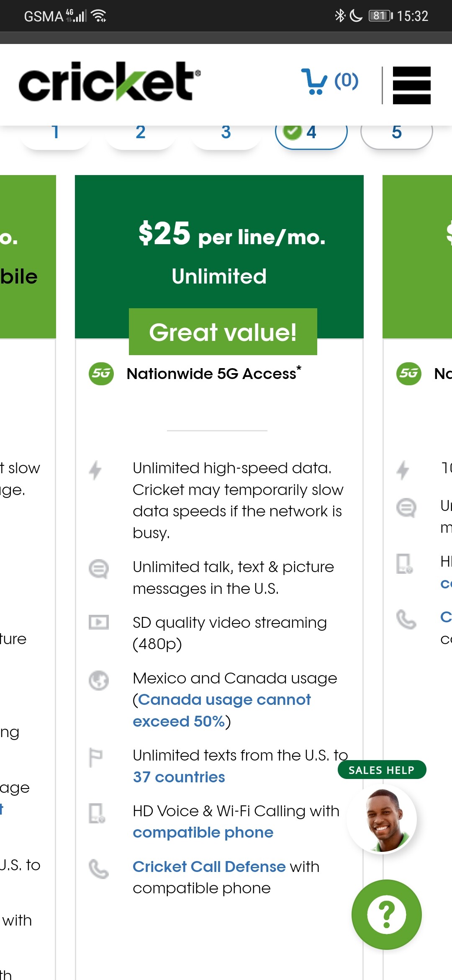
Task: Click the SALES HELP label
Action: pyautogui.click(x=381, y=770)
